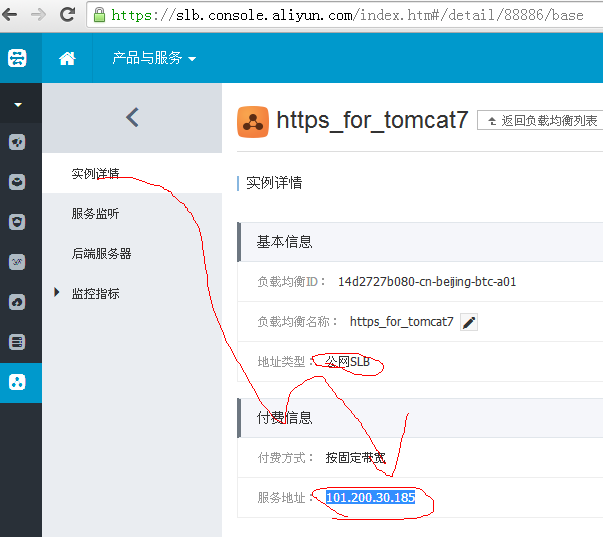The height and width of the screenshot is (537, 603).
Task: Click the green padlock in the address bar
Action: point(100,15)
